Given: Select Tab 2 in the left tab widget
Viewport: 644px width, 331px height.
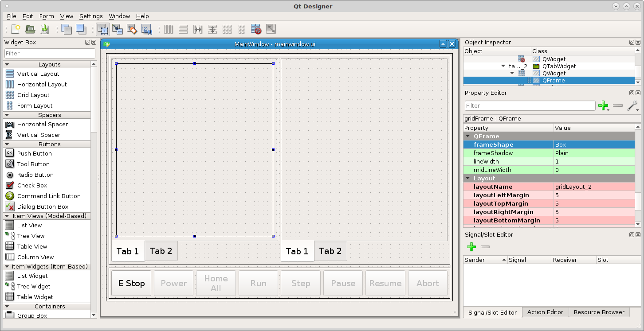Looking at the screenshot, I should [x=161, y=251].
